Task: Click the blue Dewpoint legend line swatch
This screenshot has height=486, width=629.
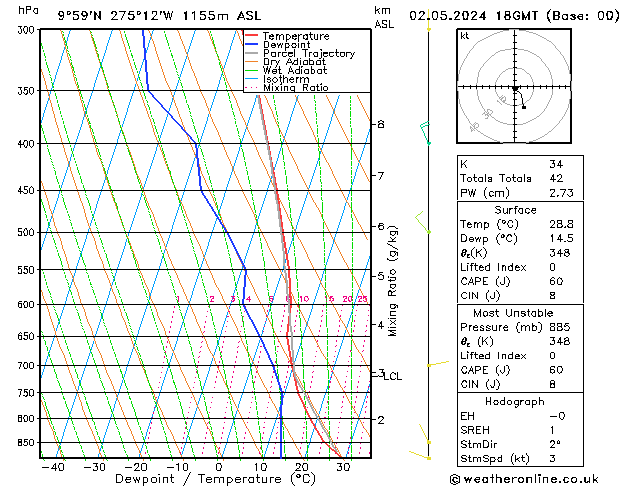Action: [251, 44]
